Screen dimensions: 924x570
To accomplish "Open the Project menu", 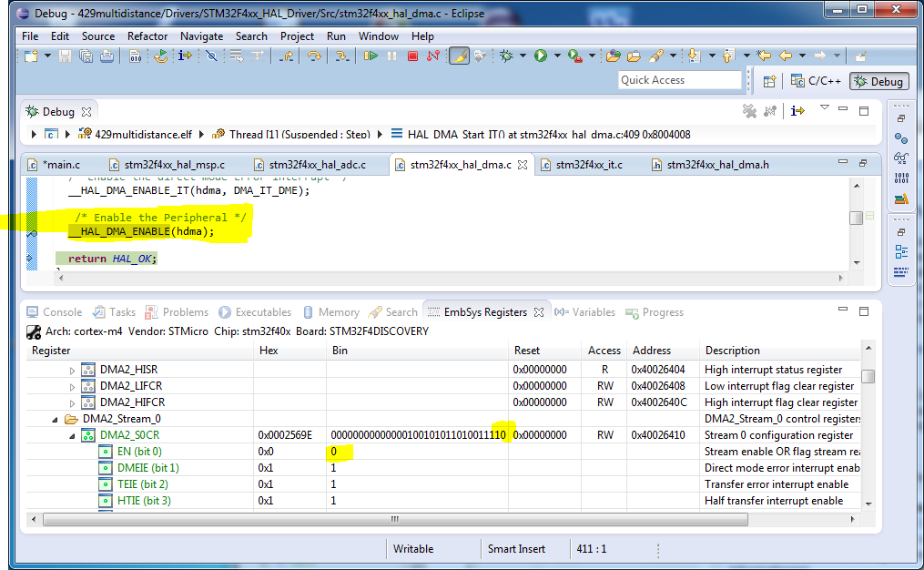I will pos(297,36).
